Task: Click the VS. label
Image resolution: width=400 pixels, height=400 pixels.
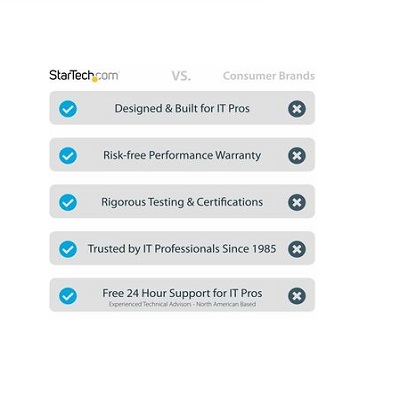Action: (x=181, y=76)
